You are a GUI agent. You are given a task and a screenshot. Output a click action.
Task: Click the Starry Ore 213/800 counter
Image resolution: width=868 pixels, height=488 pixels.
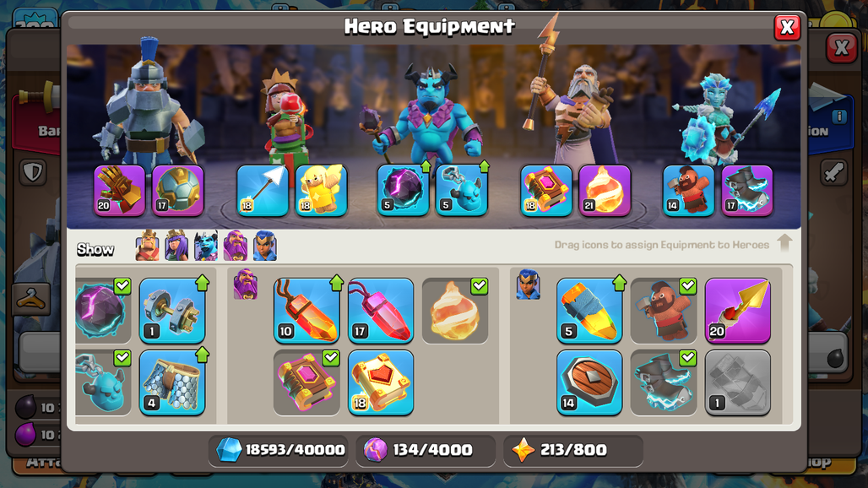pyautogui.click(x=573, y=450)
